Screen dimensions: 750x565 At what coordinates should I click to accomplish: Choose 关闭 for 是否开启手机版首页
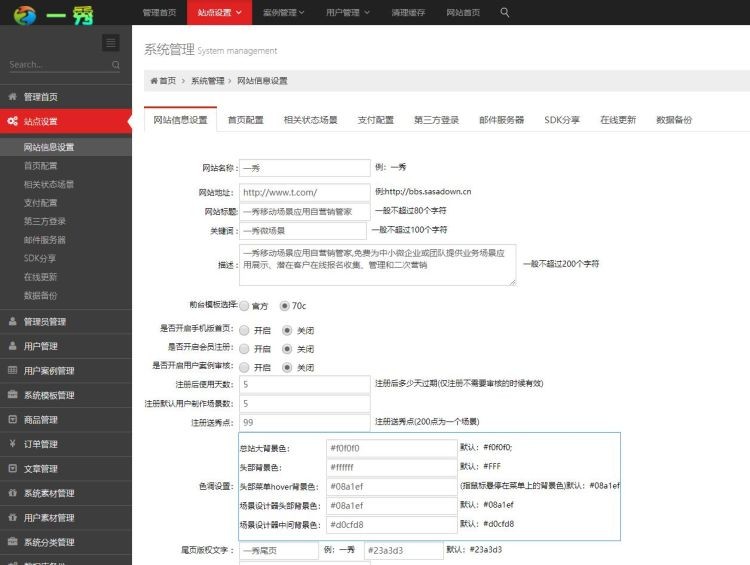pos(287,330)
